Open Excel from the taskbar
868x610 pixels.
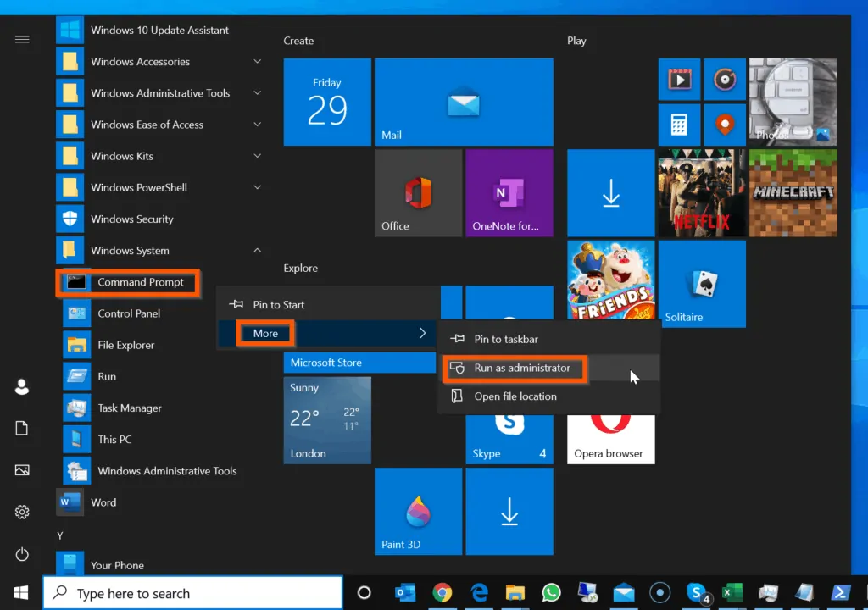click(x=732, y=593)
